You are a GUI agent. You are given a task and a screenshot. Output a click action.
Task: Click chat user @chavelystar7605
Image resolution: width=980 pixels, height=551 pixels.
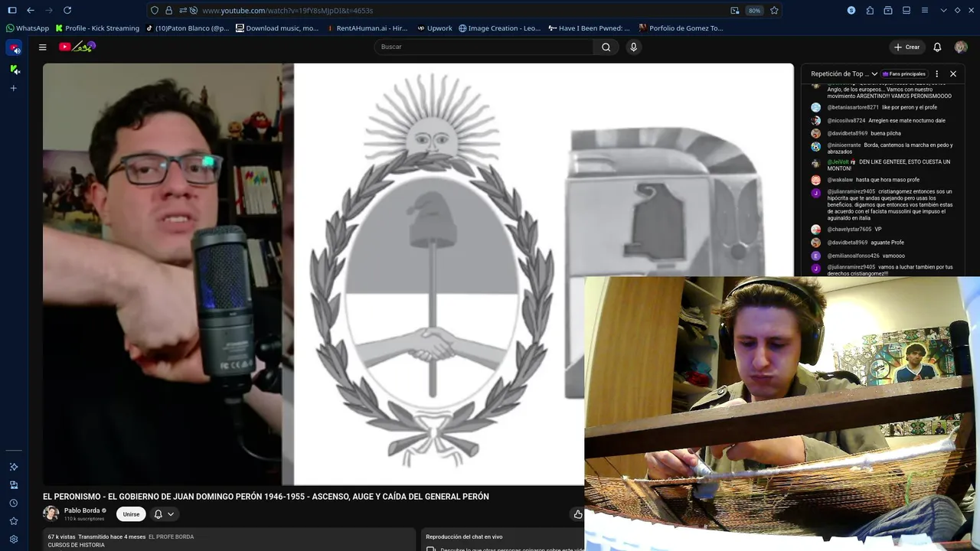pyautogui.click(x=849, y=229)
